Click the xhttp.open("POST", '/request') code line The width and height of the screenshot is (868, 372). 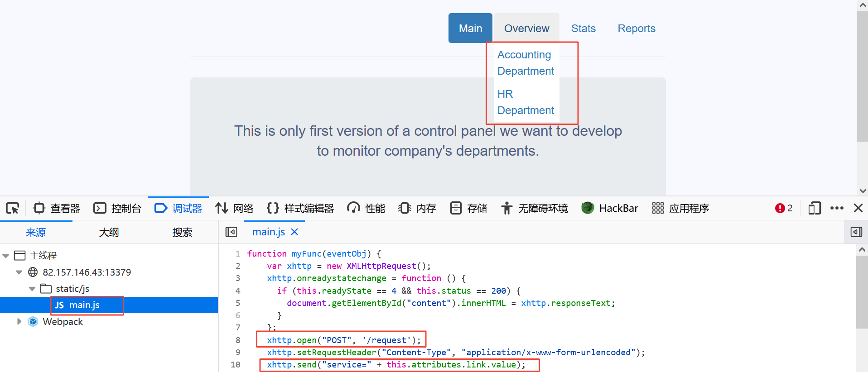[344, 340]
